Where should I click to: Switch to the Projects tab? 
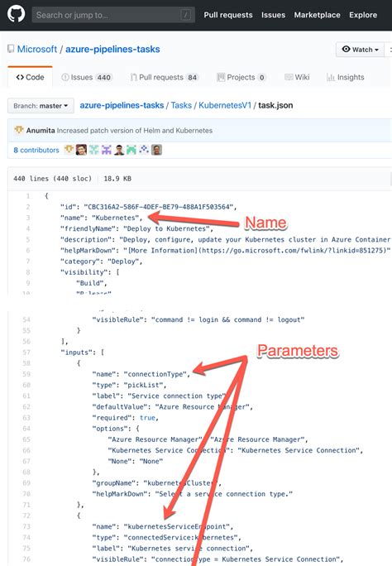click(241, 77)
